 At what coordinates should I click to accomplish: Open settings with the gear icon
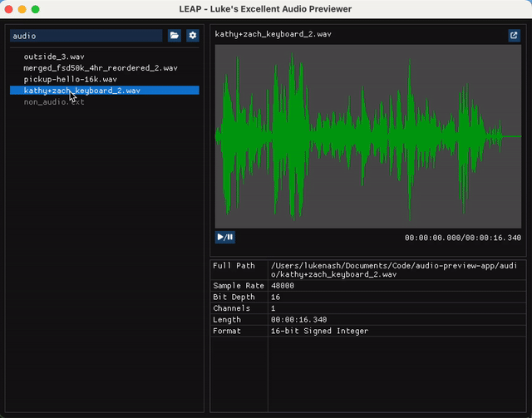pos(193,36)
